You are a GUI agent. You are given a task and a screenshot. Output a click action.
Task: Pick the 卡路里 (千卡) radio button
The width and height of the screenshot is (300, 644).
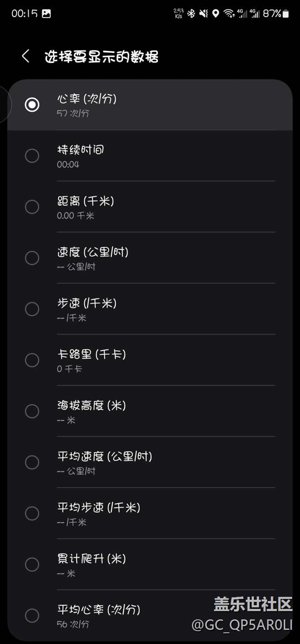coord(32,360)
